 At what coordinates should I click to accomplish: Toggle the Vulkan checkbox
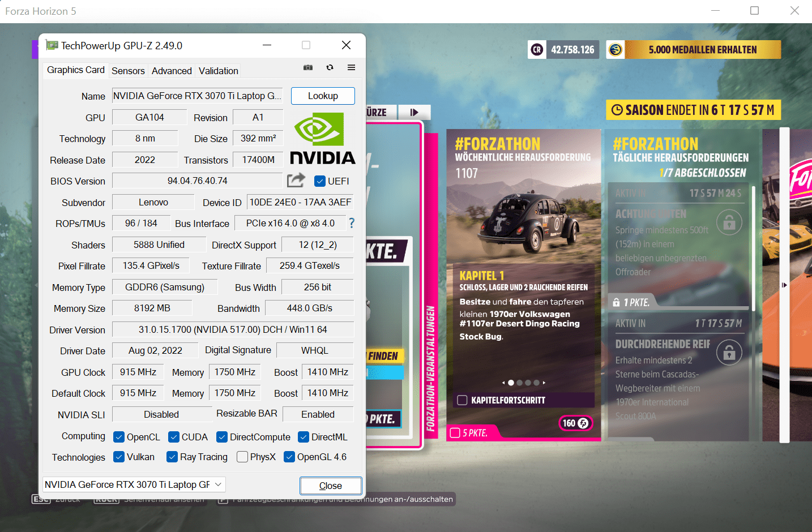(119, 457)
